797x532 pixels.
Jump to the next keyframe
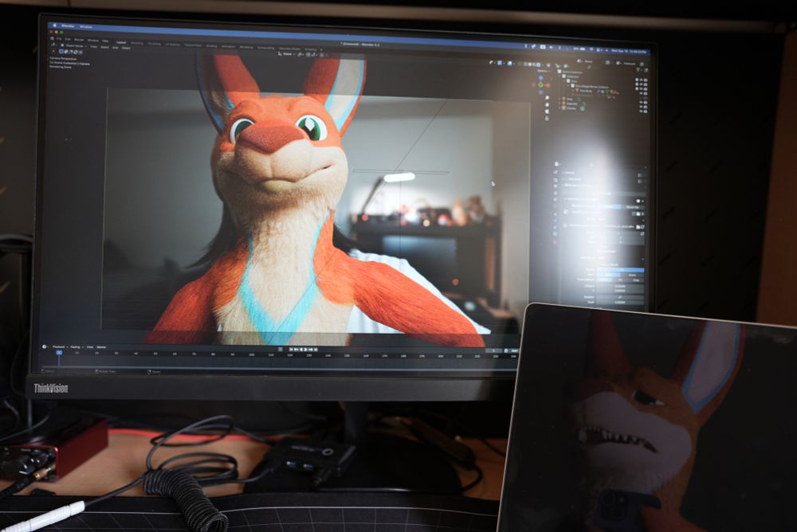pos(311,350)
